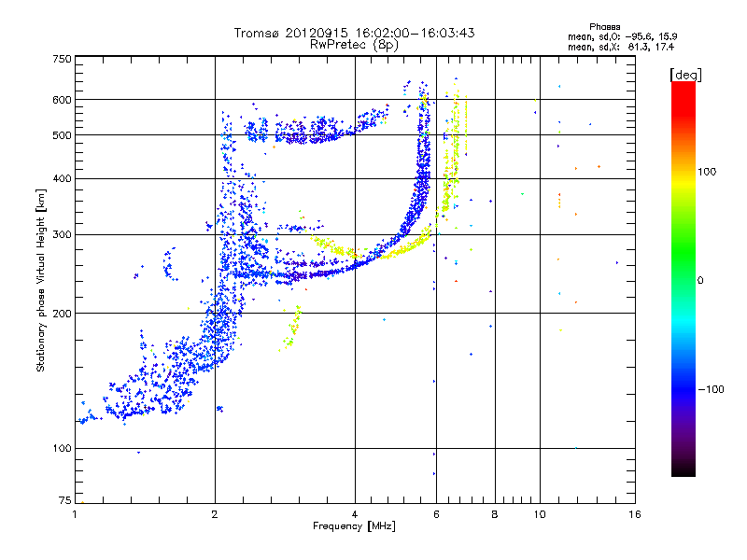
Task: Click the x-axis '4' tick label
Action: point(355,514)
